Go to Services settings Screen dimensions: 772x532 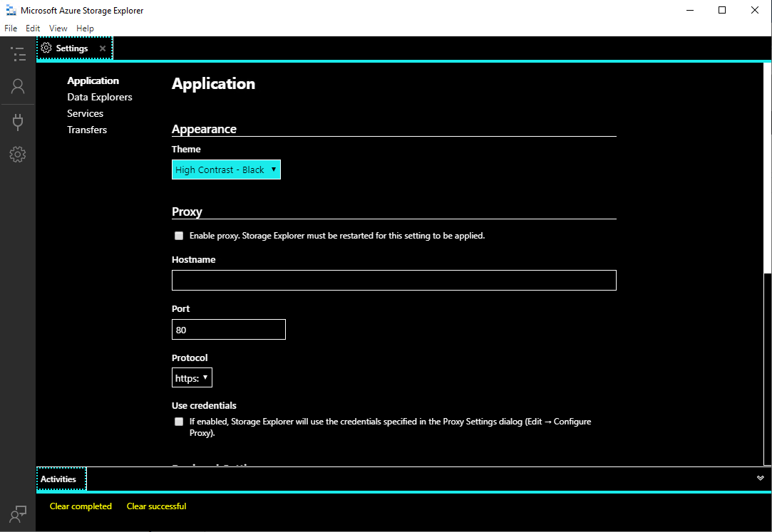pyautogui.click(x=85, y=113)
